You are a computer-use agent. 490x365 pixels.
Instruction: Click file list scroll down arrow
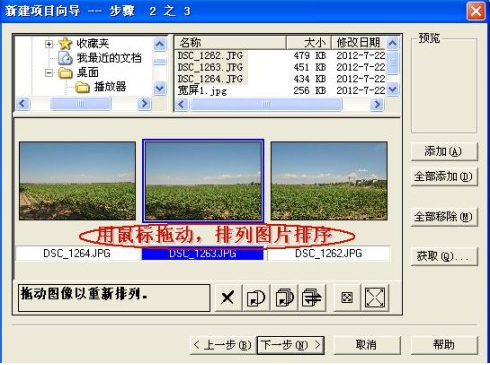pyautogui.click(x=393, y=89)
